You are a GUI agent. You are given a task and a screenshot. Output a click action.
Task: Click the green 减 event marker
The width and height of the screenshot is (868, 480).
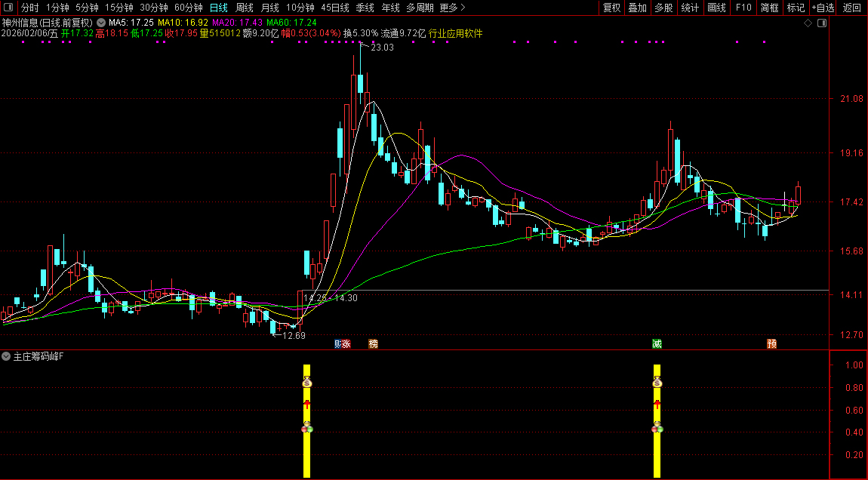(657, 344)
